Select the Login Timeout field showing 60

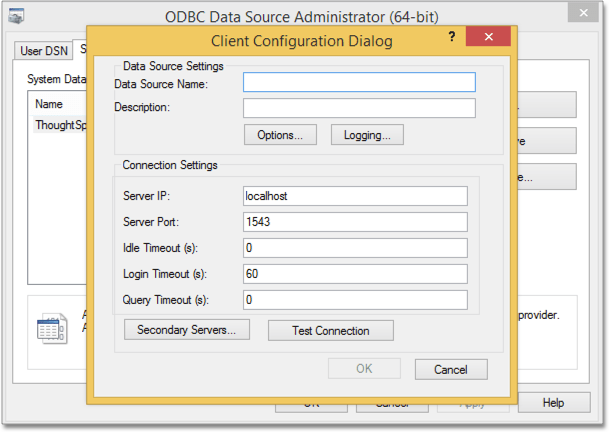click(x=355, y=274)
